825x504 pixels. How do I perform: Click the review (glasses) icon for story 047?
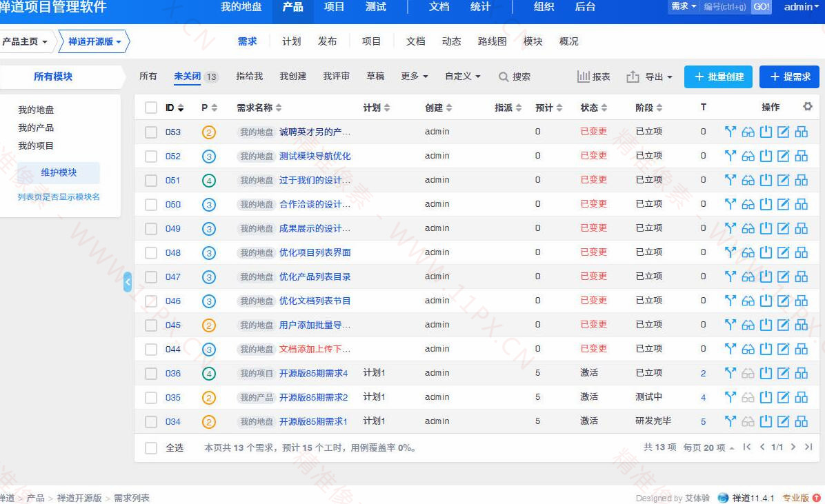(748, 276)
